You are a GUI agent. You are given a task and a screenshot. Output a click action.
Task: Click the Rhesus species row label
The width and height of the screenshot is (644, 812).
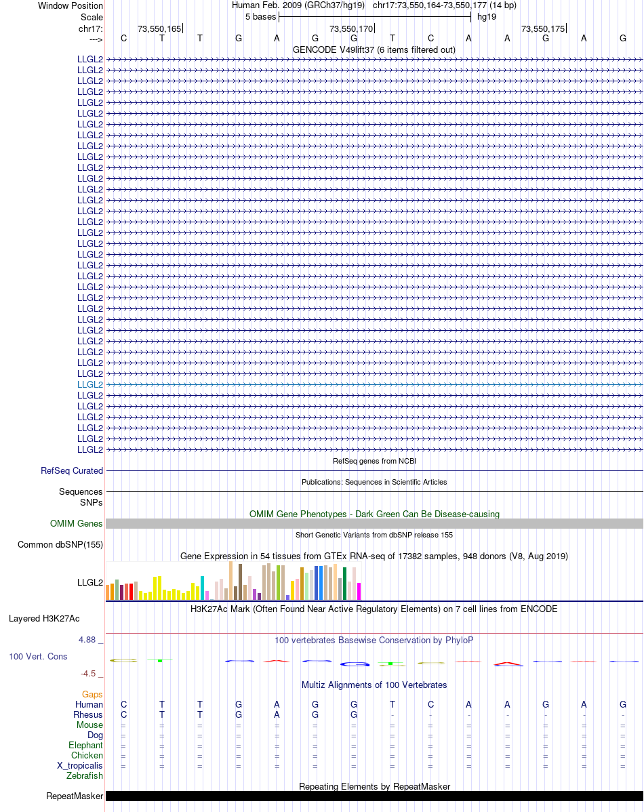(x=88, y=714)
